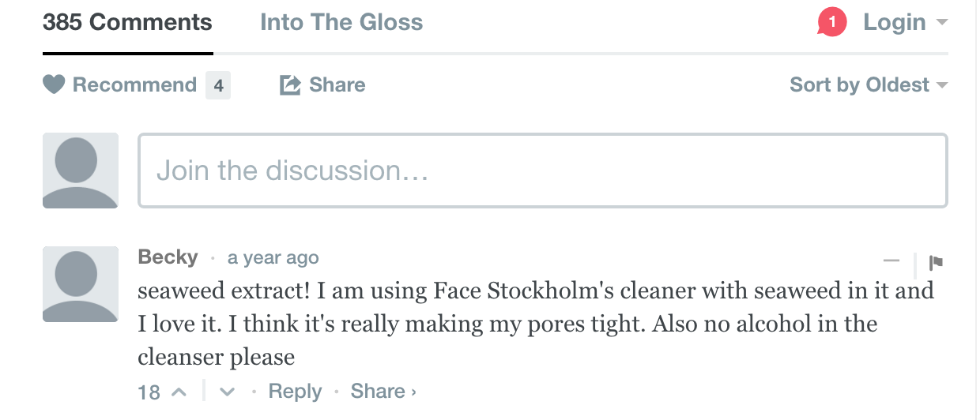Open the red notification bubble
This screenshot has width=980, height=420.
point(831,22)
